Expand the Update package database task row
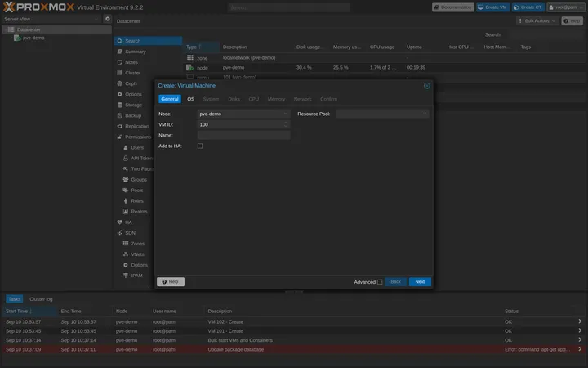Image resolution: width=588 pixels, height=368 pixels. (580, 349)
